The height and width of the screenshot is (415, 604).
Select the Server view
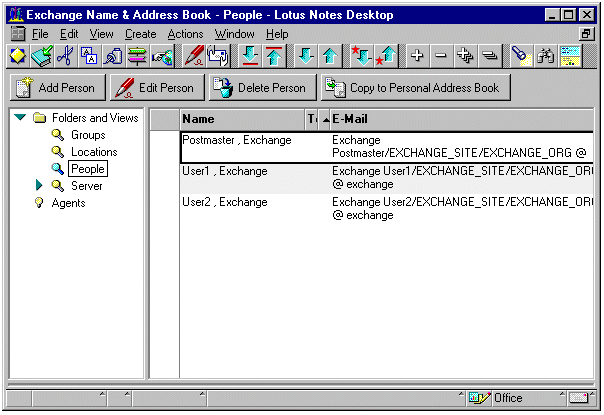pos(87,186)
